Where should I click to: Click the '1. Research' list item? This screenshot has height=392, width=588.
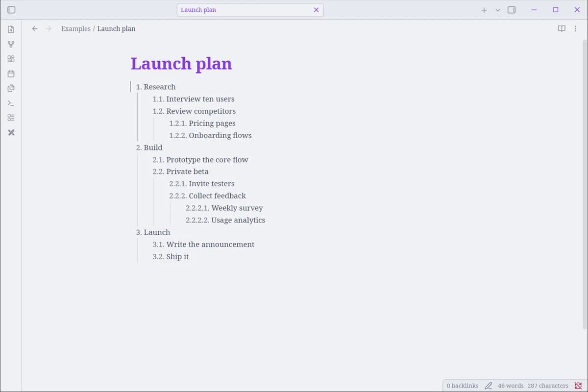(x=156, y=87)
